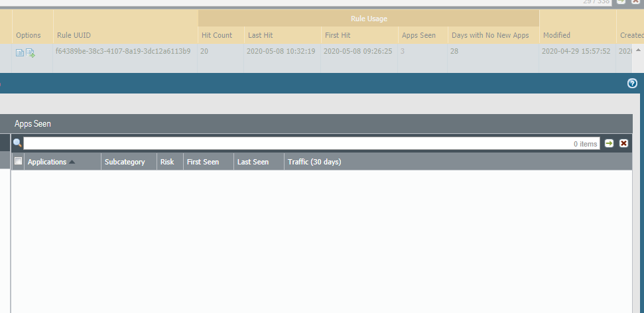Click the Days with No New Apps header

[493, 35]
